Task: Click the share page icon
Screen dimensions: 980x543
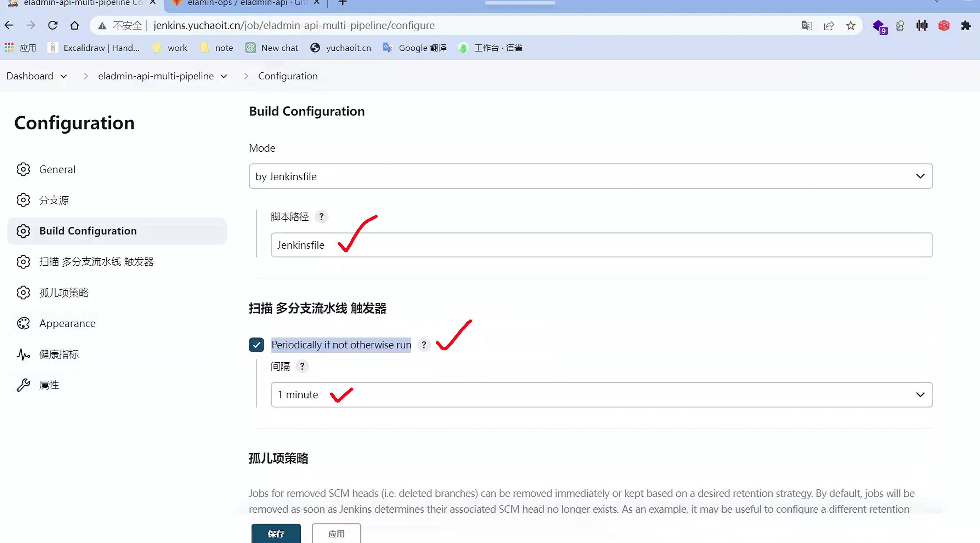Action: [x=829, y=25]
